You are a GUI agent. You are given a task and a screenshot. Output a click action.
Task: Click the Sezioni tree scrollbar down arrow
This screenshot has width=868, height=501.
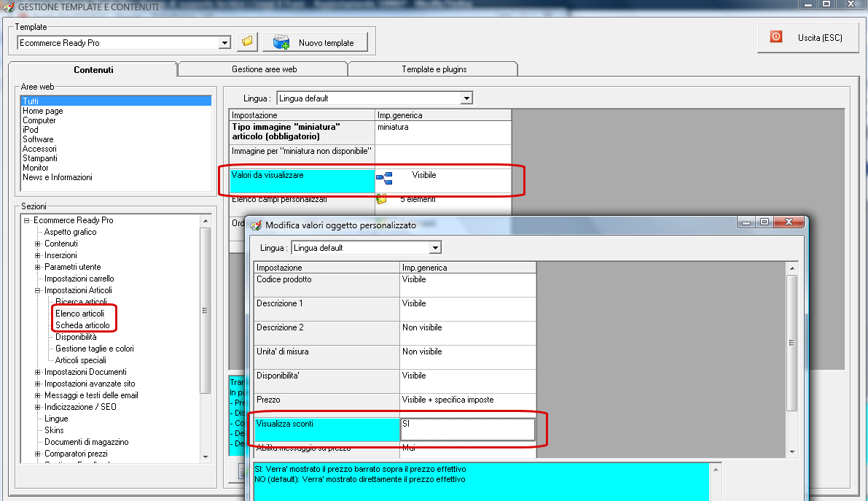tap(206, 457)
